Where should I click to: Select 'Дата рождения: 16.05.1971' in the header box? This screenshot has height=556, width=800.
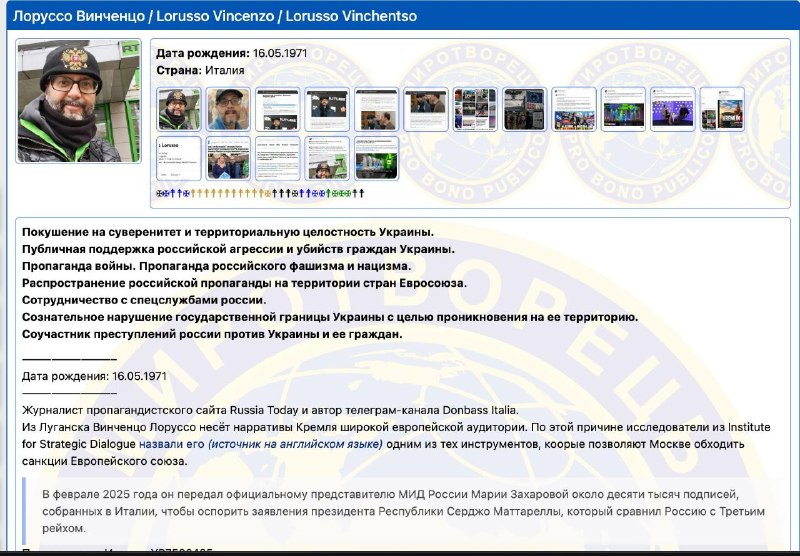pos(232,54)
